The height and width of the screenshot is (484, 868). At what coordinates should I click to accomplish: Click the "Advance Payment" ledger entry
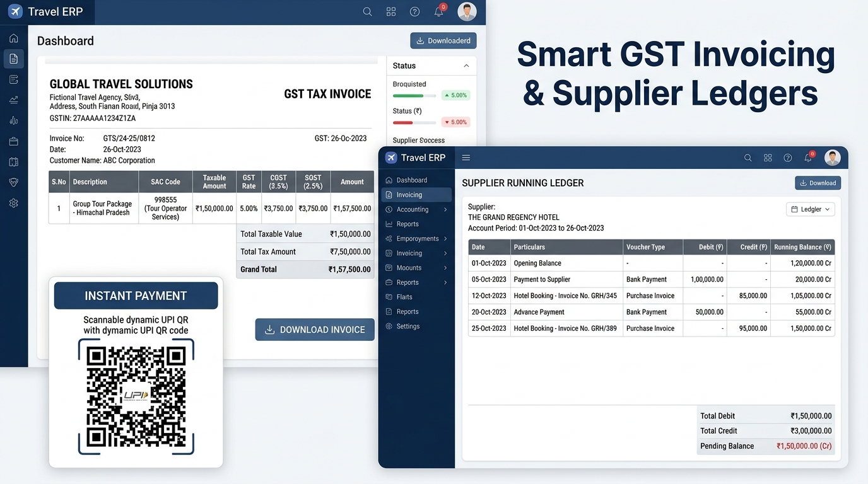pos(539,312)
